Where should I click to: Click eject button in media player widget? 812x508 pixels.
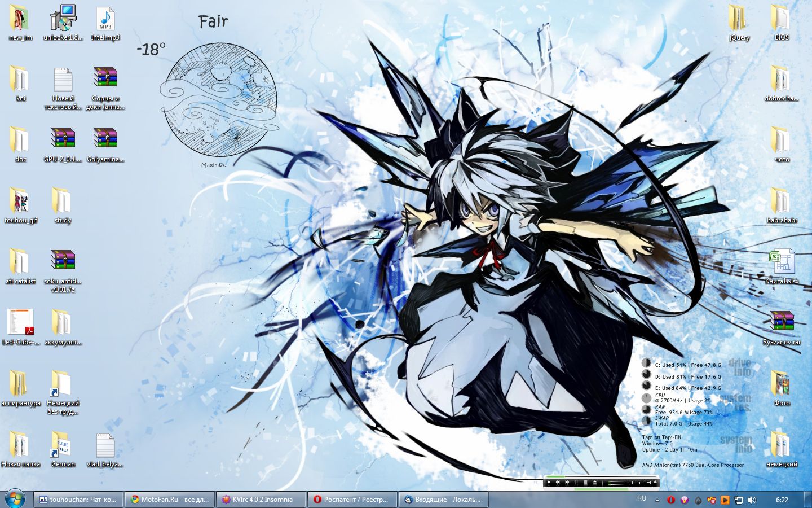pyautogui.click(x=595, y=483)
